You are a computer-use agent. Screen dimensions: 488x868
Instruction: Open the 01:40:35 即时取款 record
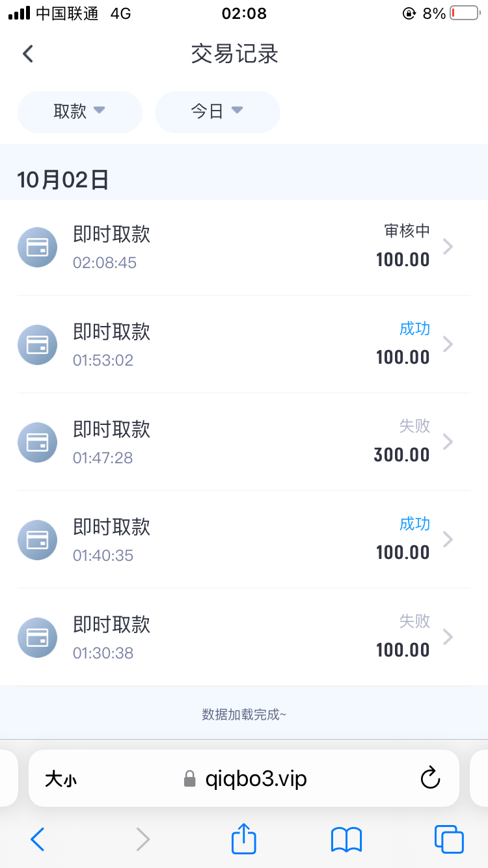(x=111, y=527)
